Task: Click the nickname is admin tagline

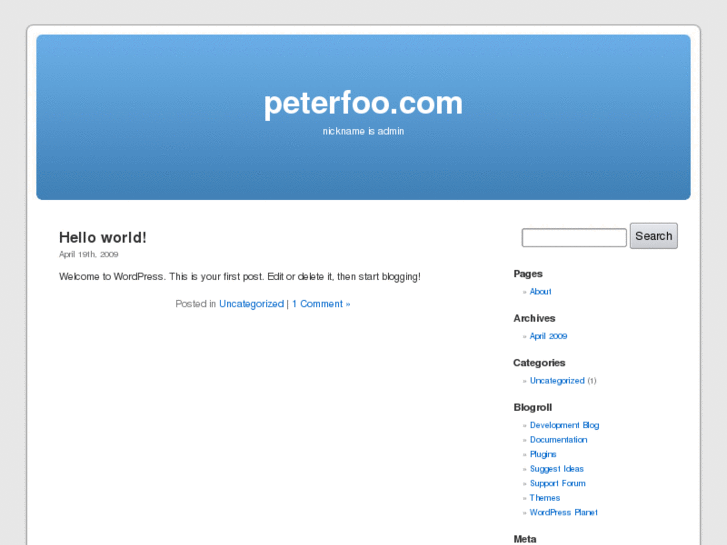Action: 363,131
